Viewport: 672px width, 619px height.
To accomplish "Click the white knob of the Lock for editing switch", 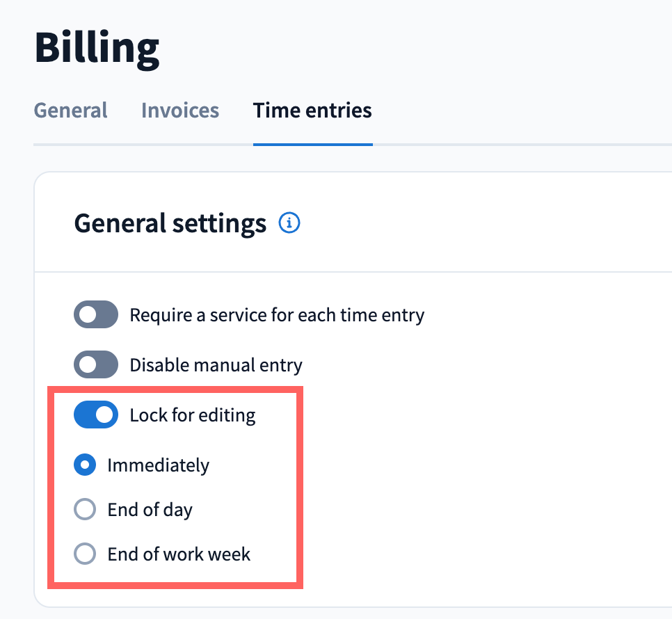I will 105,415.
